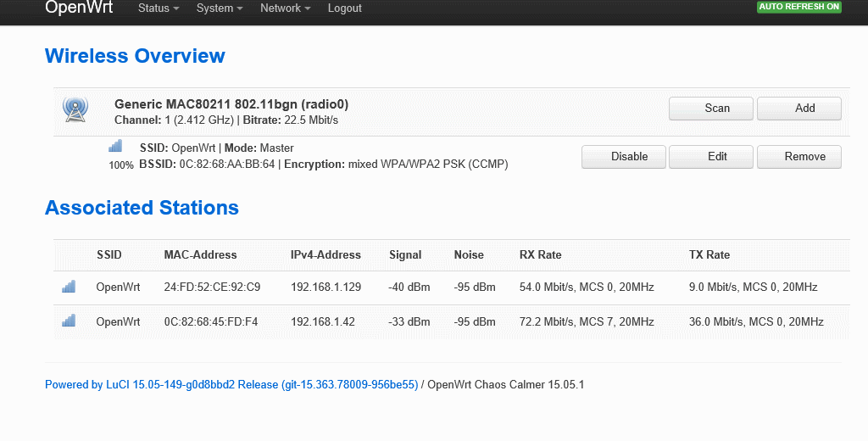The width and height of the screenshot is (868, 441).
Task: Remove the OpenWrt wireless network
Action: 798,156
